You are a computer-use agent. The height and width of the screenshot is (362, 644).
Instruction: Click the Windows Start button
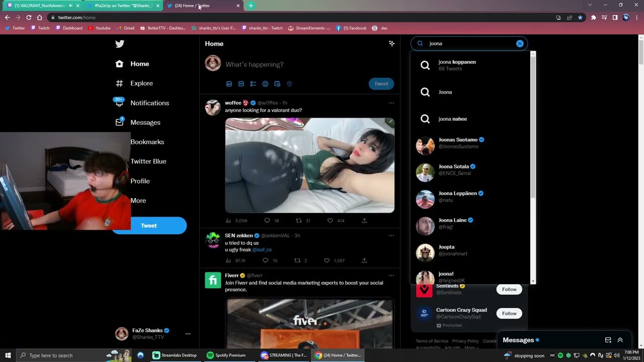(x=8, y=355)
